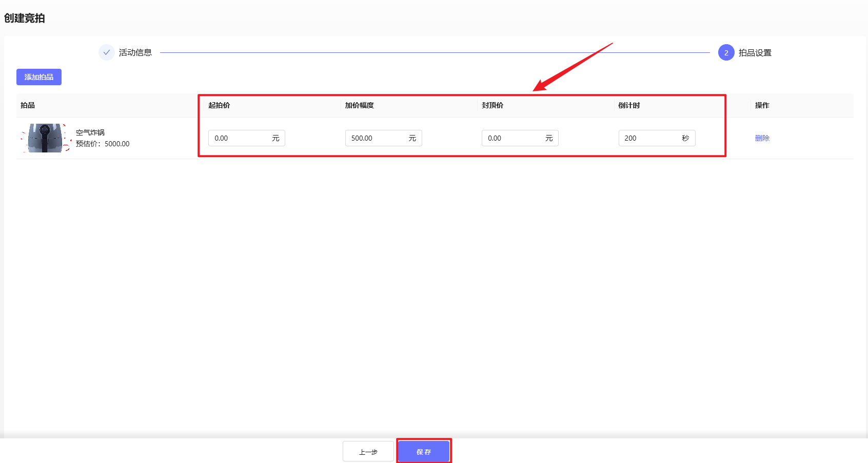The width and height of the screenshot is (868, 463).
Task: Click the step 2 circle icon
Action: click(726, 52)
